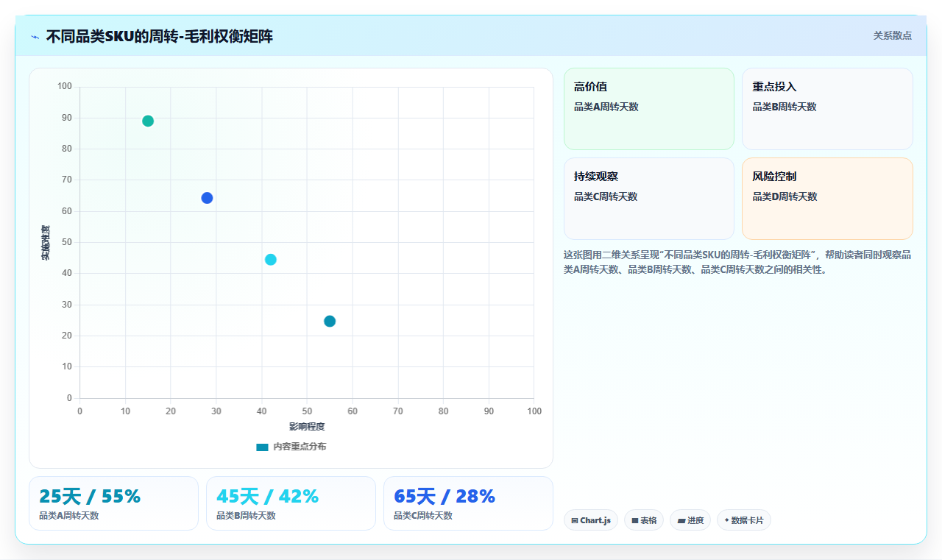Click the 品类A周转天数 label under 25天
Viewport: 942px width, 560px height.
(x=68, y=516)
